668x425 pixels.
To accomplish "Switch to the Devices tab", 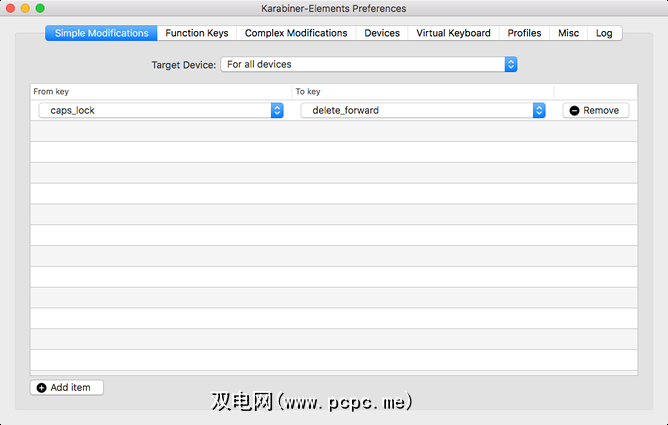I will pyautogui.click(x=382, y=33).
